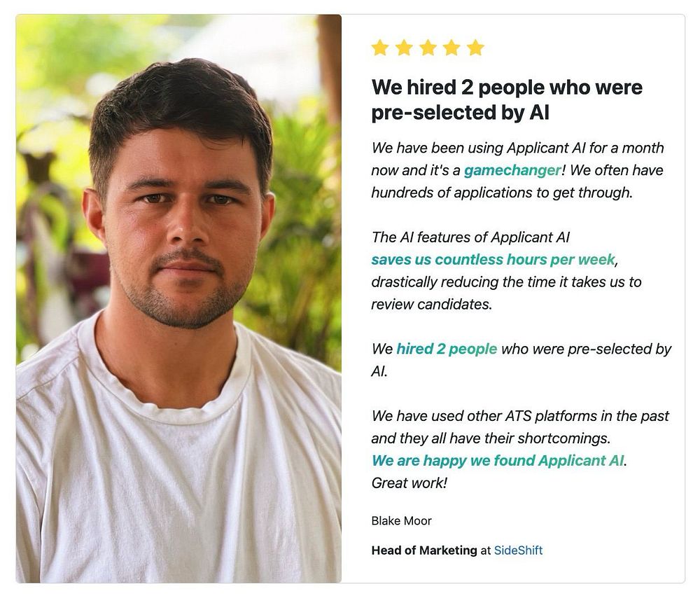The width and height of the screenshot is (700, 603).
Task: Open the SideShift company link
Action: tap(518, 550)
